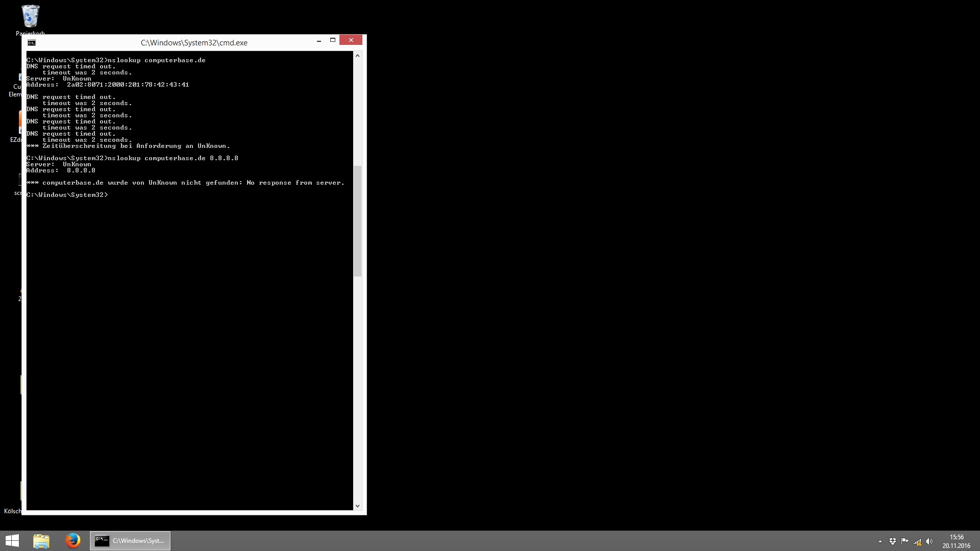This screenshot has height=551, width=980.
Task: Click the cmd window scrollbar thumb
Action: click(357, 220)
